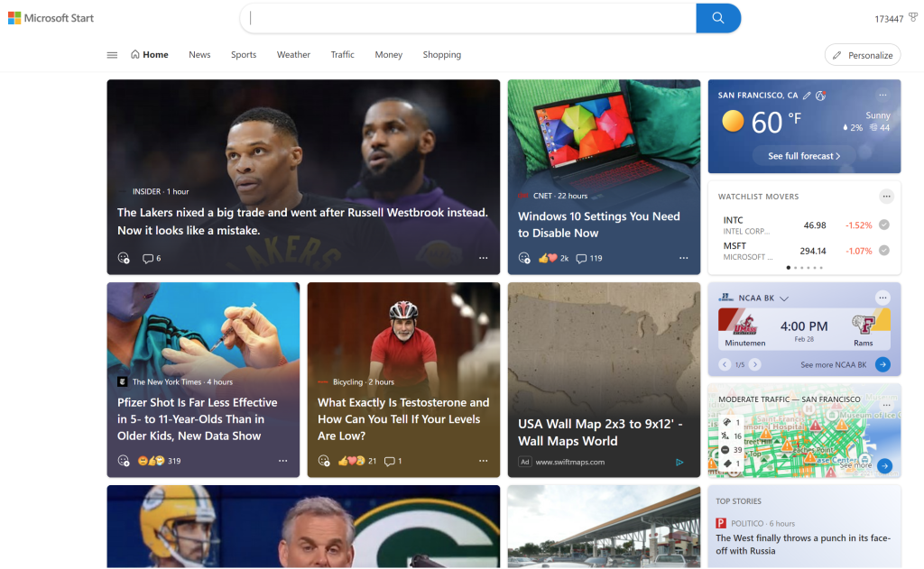Open more options on NCAA BK card
Image resolution: width=924 pixels, height=569 pixels.
pyautogui.click(x=882, y=298)
